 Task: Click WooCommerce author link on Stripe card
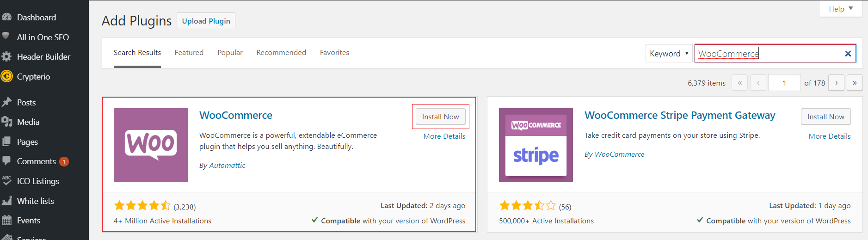(x=619, y=154)
